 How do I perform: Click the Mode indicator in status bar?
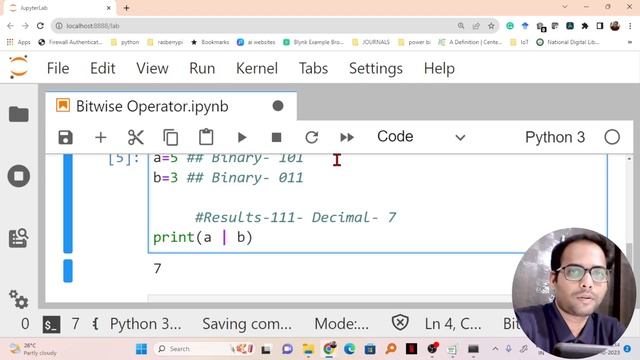point(341,324)
